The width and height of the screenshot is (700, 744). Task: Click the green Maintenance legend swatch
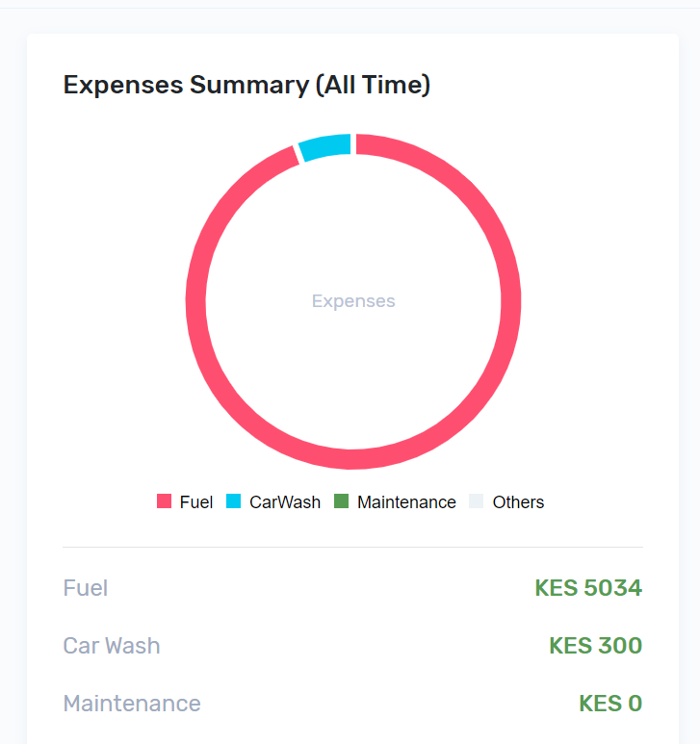click(342, 501)
